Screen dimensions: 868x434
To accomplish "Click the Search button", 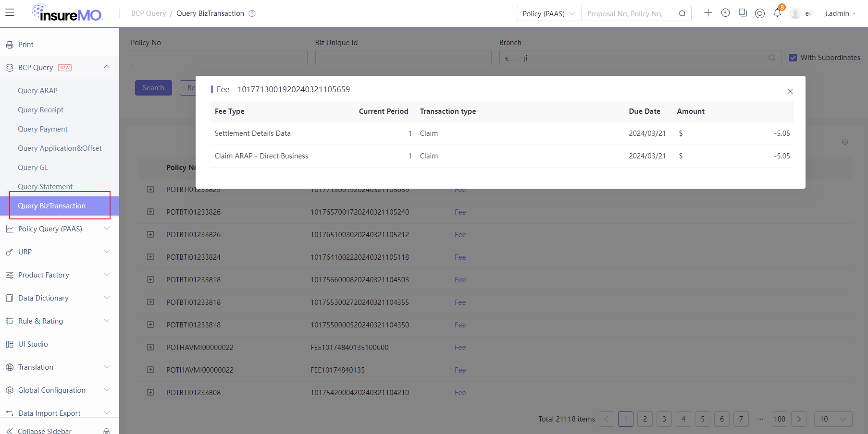I will point(153,88).
